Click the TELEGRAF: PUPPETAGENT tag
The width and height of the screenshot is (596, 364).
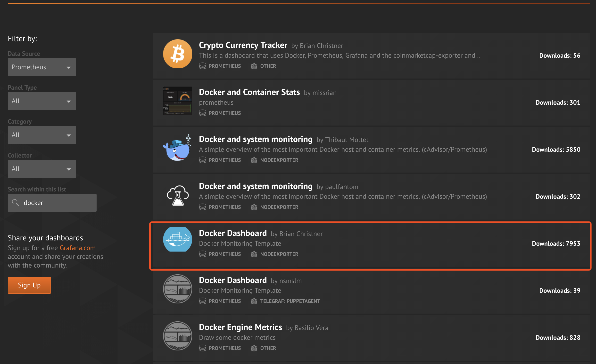click(290, 301)
